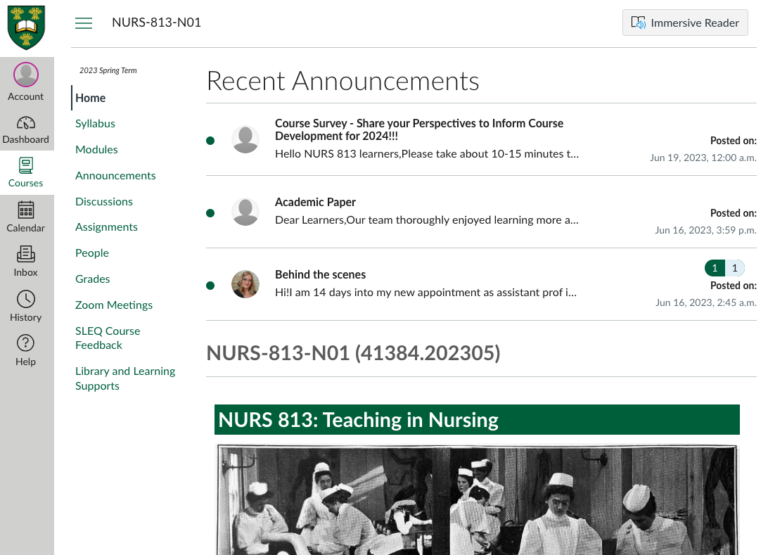Open the Academic Paper announcement

[315, 203]
